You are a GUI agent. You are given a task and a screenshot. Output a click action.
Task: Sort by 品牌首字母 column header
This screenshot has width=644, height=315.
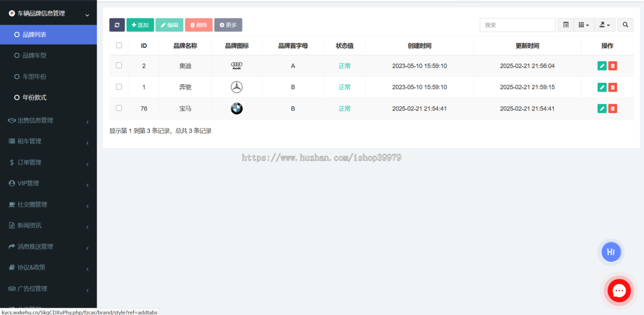coord(293,46)
